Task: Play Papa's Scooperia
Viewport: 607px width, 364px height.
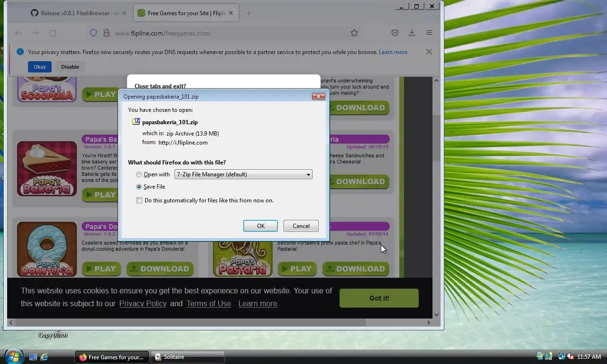Action: 100,94
